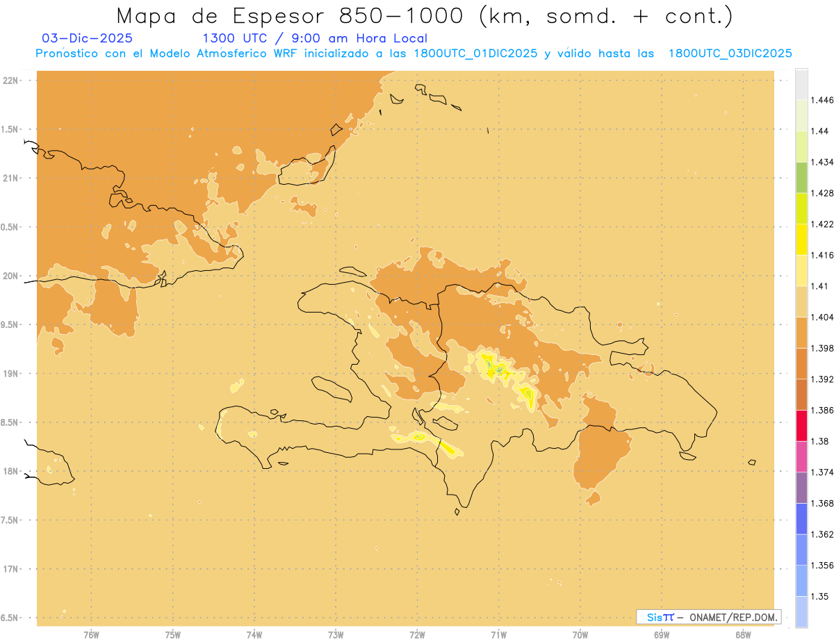Image resolution: width=834 pixels, height=644 pixels.
Task: Select legend value 1.368
Action: click(x=821, y=503)
